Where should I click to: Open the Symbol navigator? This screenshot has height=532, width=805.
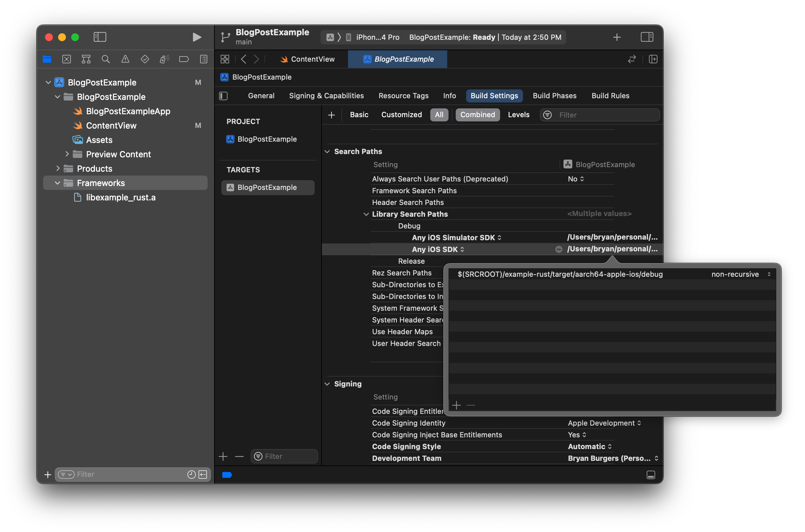coord(86,59)
